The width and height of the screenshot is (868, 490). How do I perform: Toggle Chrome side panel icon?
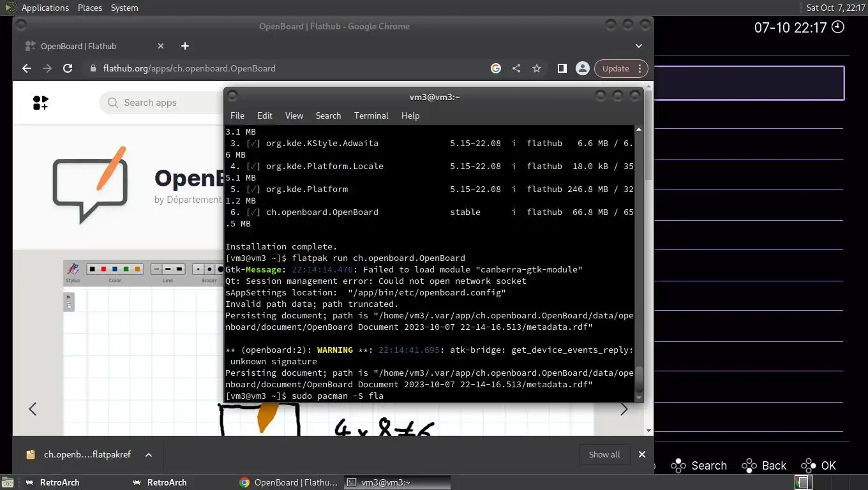[x=562, y=68]
